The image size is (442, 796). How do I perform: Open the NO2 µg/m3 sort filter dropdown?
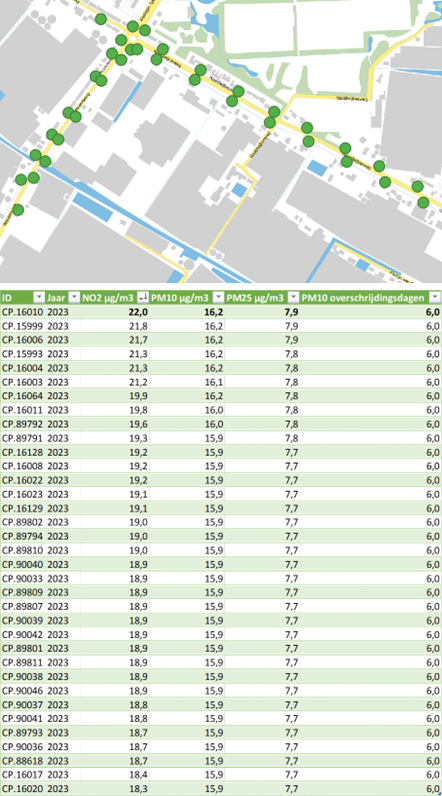coord(143,297)
